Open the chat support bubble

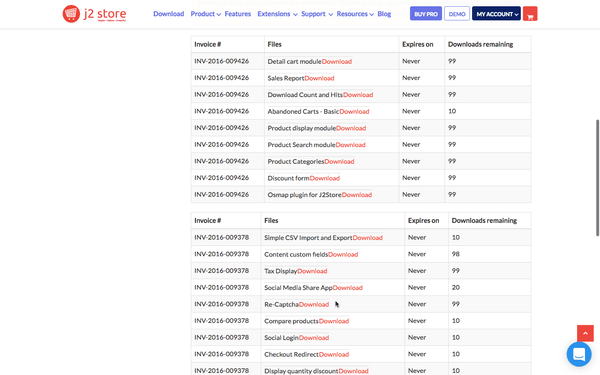point(579,354)
